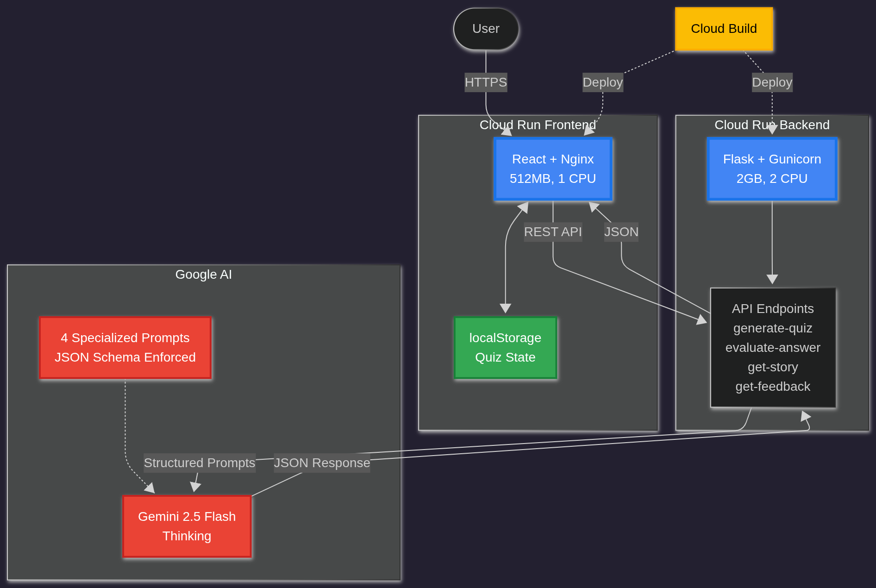The image size is (876, 588).
Task: Click the HTTPS edge label
Action: point(486,82)
